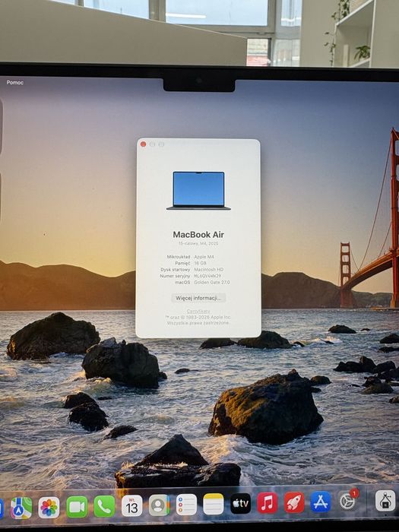
Task: Click the model subtitle ending in M4, 2025
Action: click(x=198, y=244)
